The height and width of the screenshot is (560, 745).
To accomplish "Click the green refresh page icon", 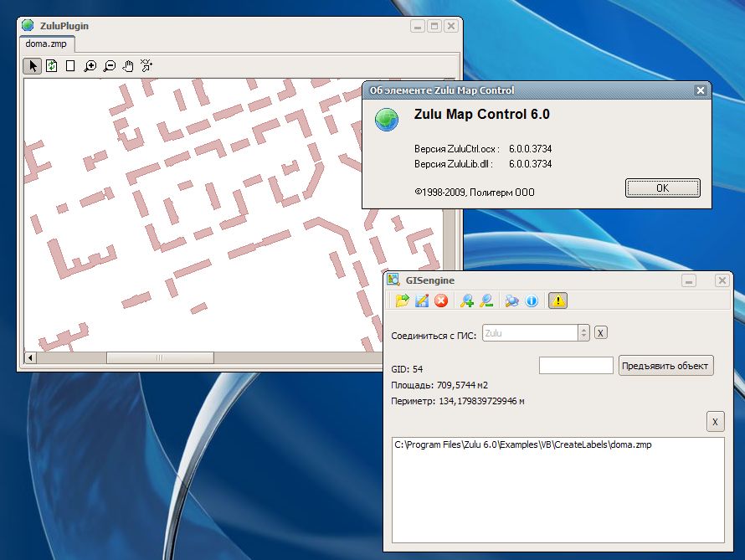I will (x=52, y=66).
